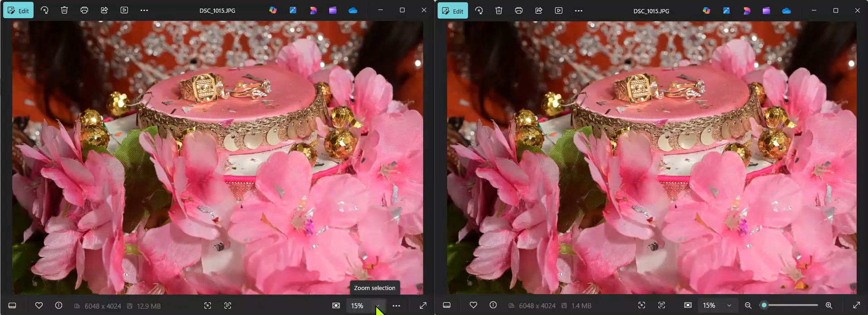This screenshot has height=315, width=868.
Task: Click the photo canvas in right window
Action: coord(652,157)
